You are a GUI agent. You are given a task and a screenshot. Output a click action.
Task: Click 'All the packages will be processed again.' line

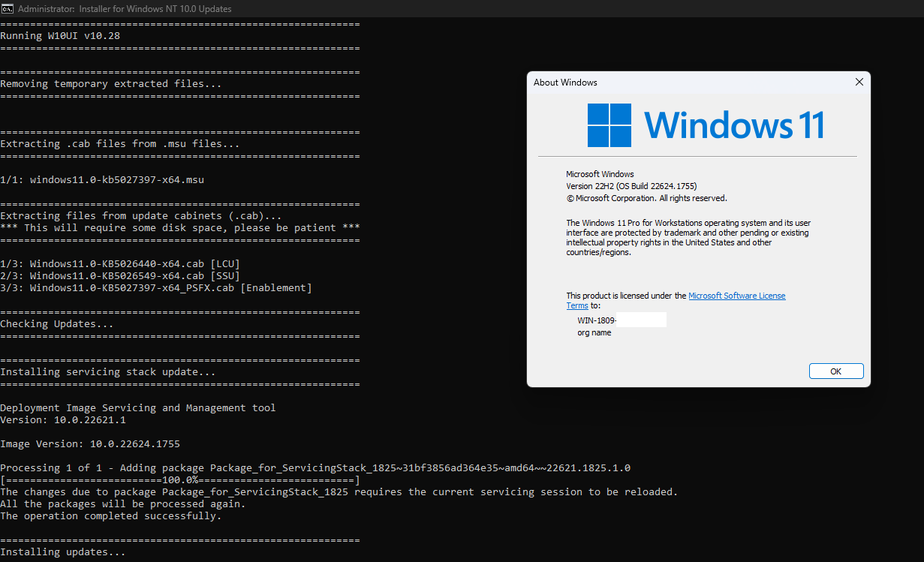point(123,504)
